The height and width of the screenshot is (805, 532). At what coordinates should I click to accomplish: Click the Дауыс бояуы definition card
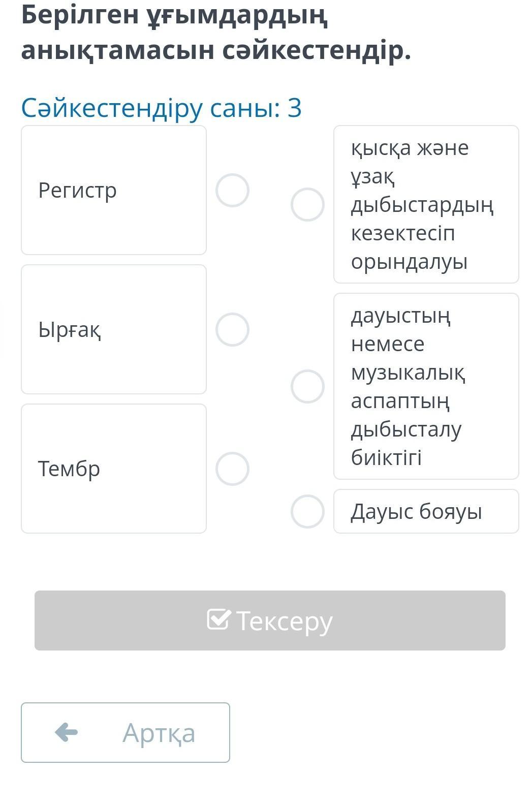click(426, 511)
